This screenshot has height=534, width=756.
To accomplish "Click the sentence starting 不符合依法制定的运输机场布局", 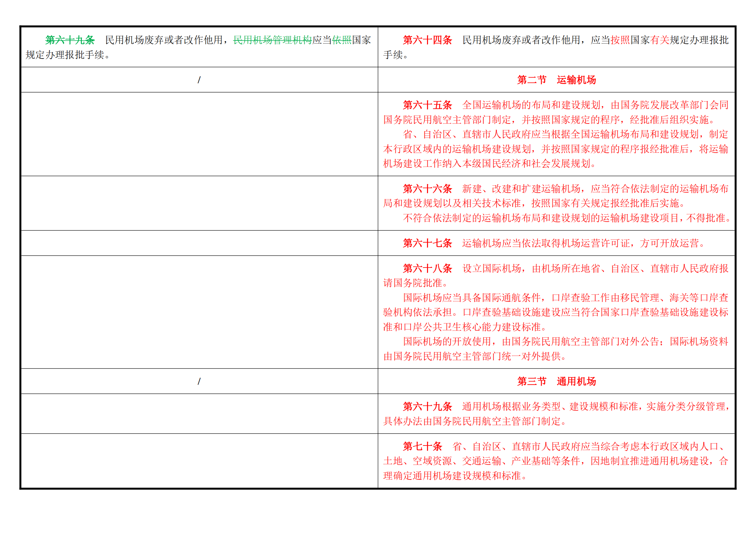I will pos(566,218).
